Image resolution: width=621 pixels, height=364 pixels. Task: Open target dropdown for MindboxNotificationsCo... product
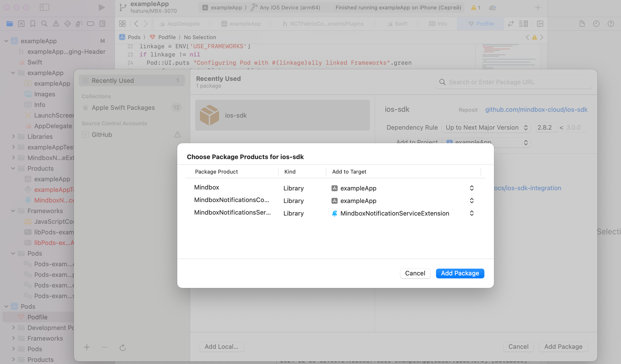coord(472,201)
